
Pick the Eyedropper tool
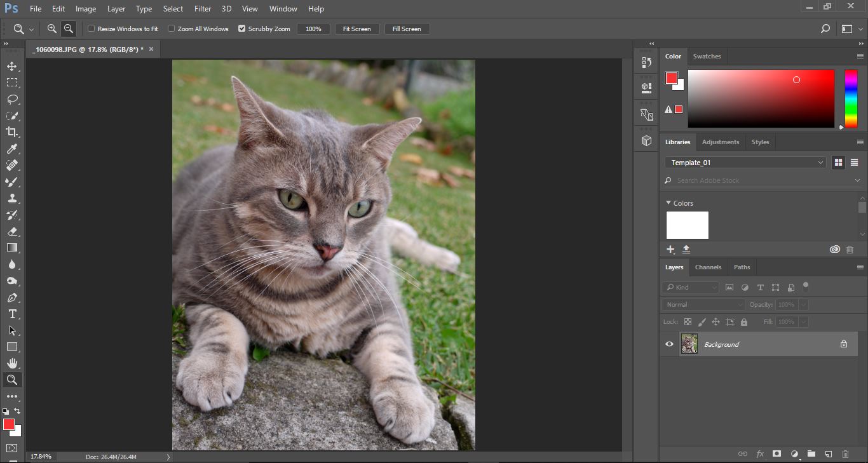(x=11, y=149)
